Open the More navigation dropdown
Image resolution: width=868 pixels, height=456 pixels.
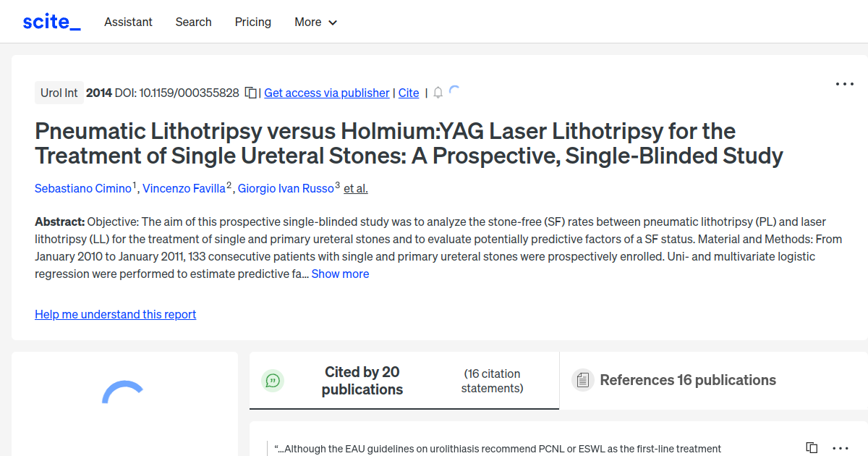point(315,22)
